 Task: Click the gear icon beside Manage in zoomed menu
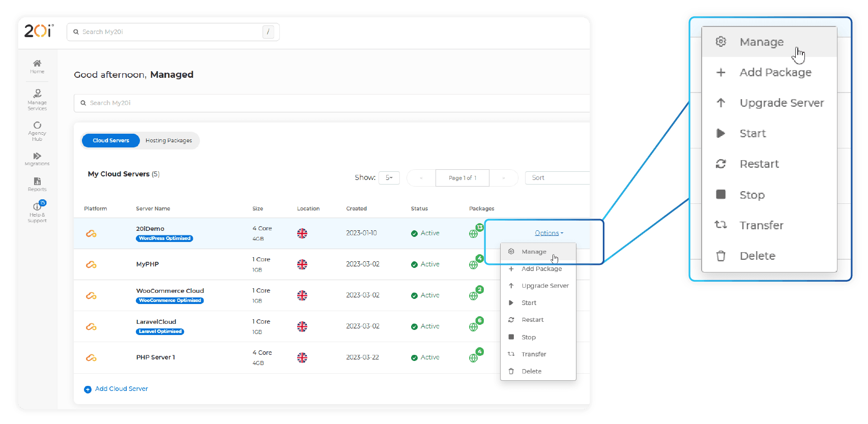(721, 42)
